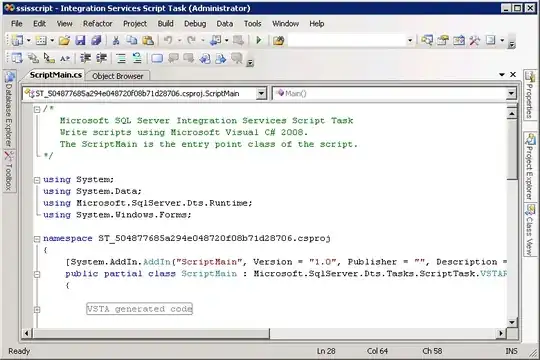Screen dimensions: 540x360
Task: Click the vertical scrollbar down arrow
Action: pyautogui.click(x=512, y=322)
